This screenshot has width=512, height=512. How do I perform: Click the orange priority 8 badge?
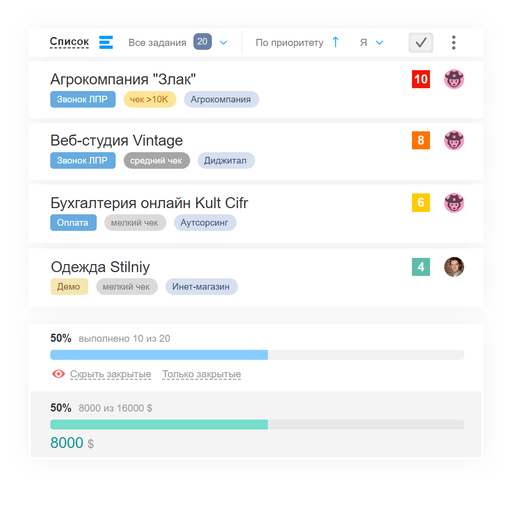click(421, 140)
